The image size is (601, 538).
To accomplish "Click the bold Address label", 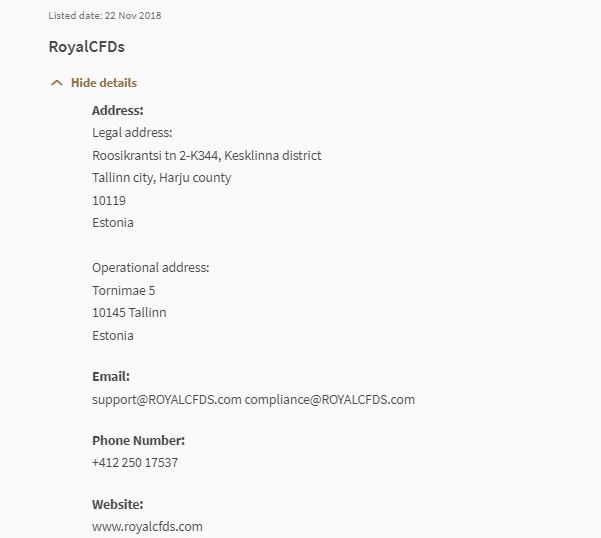I will point(118,111).
